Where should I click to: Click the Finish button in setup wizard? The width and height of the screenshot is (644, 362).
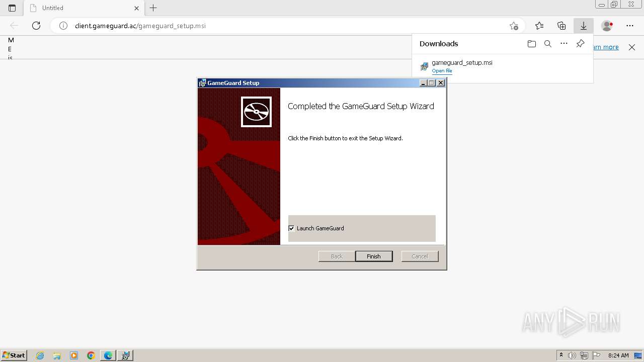pos(373,256)
